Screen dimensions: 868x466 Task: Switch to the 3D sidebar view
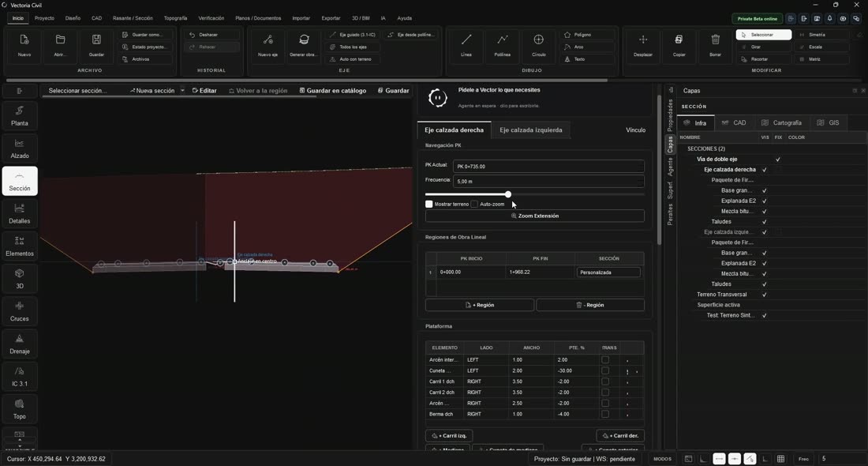(20, 280)
